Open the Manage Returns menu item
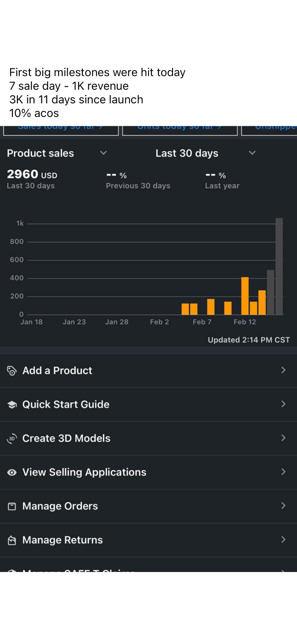Image resolution: width=297 pixels, height=644 pixels. (x=62, y=540)
